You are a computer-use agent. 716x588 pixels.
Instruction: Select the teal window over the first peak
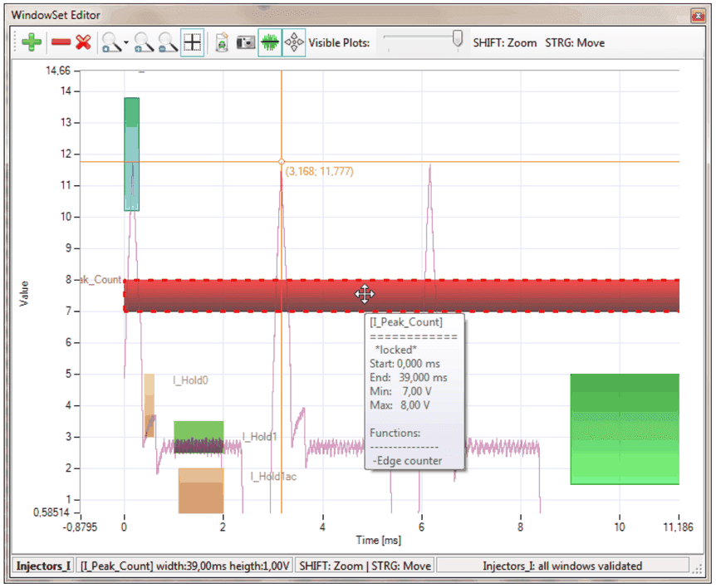(x=131, y=154)
